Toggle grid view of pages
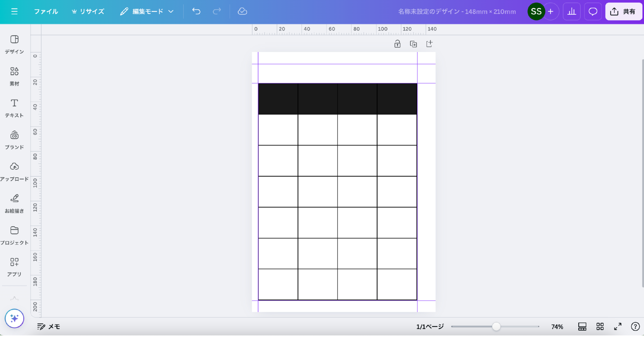The height and width of the screenshot is (338, 644). [x=600, y=327]
